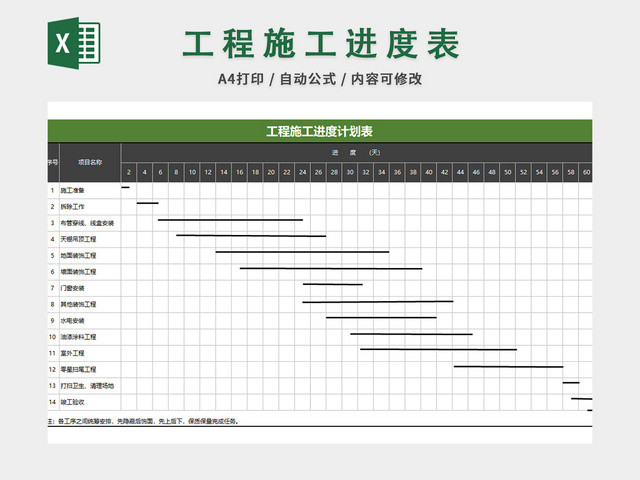Click the 项目名称 column header

[x=90, y=162]
